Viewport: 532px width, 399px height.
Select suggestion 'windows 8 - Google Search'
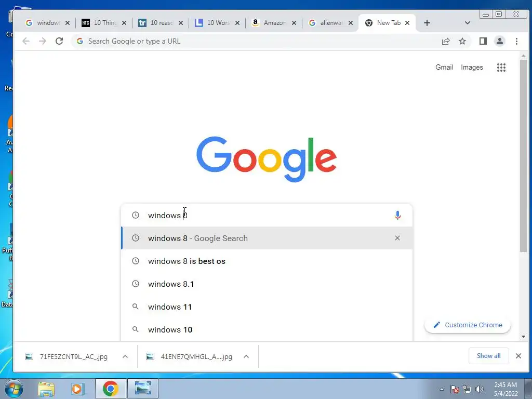pos(267,238)
